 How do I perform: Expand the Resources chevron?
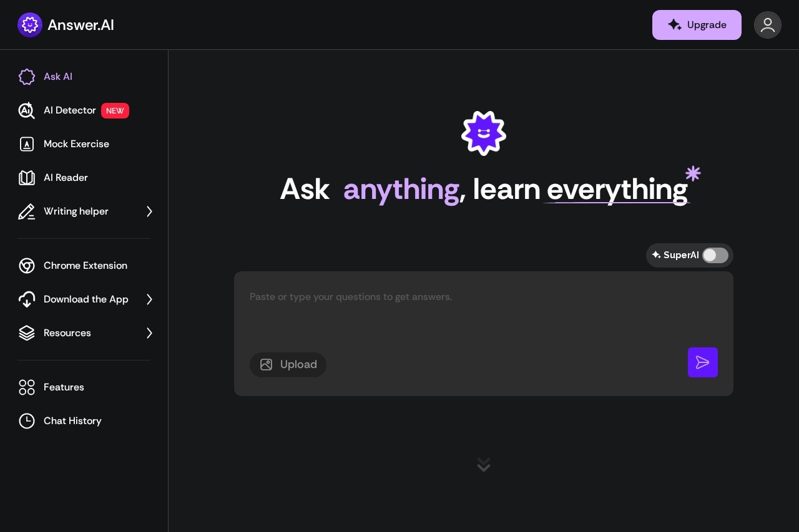pos(150,333)
